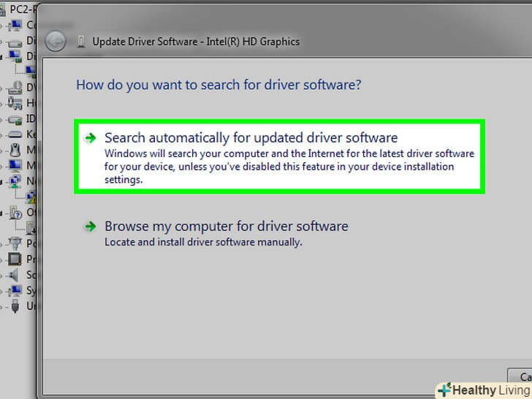Select the System devices icon in Device Manager
The width and height of the screenshot is (532, 399).
click(x=15, y=290)
